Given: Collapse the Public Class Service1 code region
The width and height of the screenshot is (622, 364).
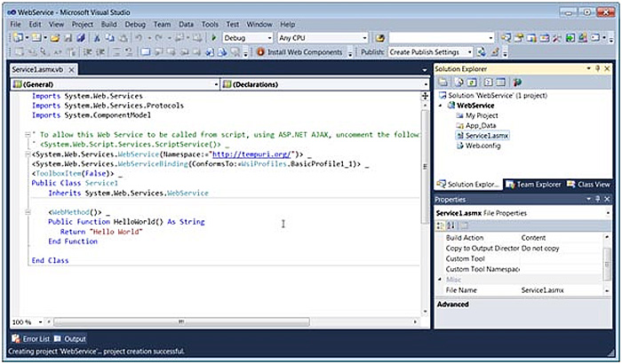Looking at the screenshot, I should [x=28, y=154].
